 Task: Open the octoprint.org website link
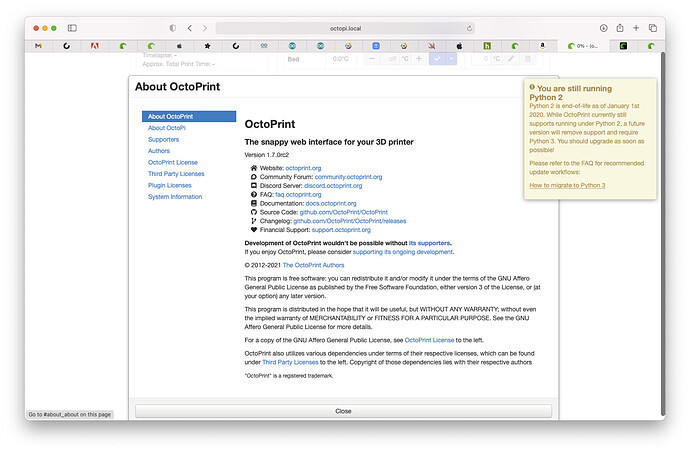pos(303,168)
